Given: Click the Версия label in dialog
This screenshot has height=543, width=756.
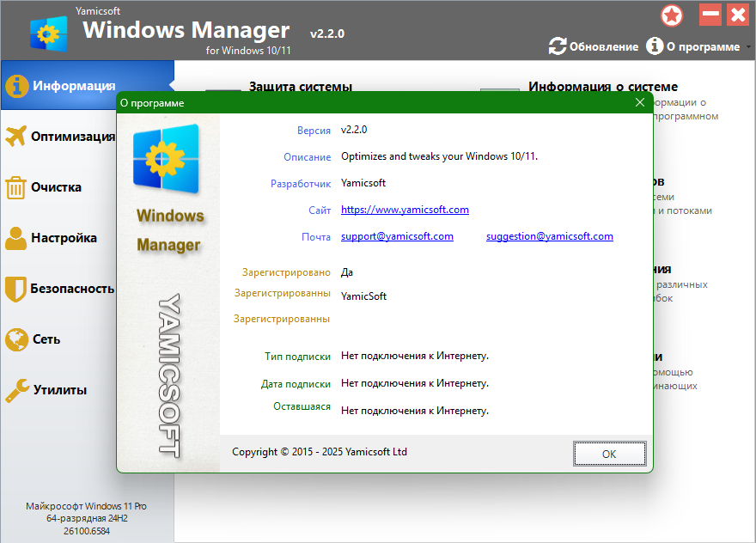Looking at the screenshot, I should (x=314, y=131).
